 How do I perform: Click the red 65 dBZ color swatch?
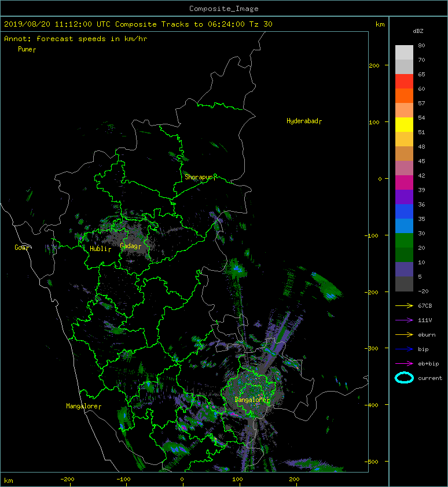point(404,82)
